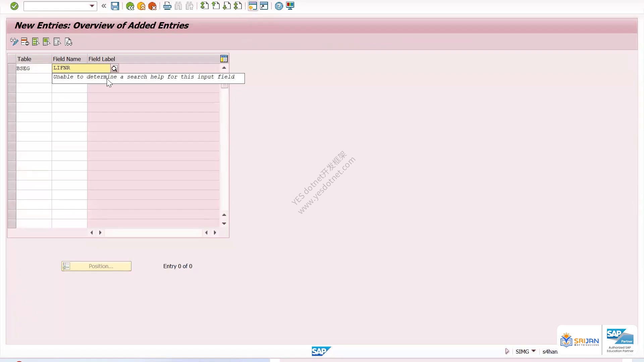Click the green Enter checkmark icon
Screen dimensions: 644x362
[14, 6]
